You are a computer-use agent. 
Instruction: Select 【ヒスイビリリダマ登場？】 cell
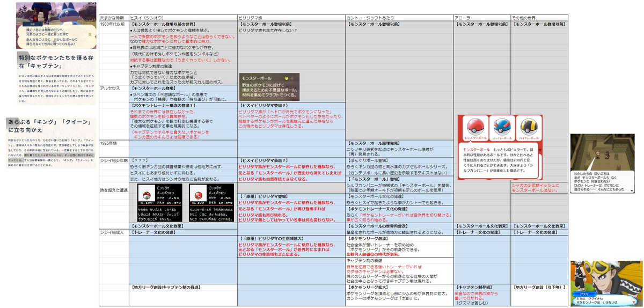pyautogui.click(x=291, y=106)
